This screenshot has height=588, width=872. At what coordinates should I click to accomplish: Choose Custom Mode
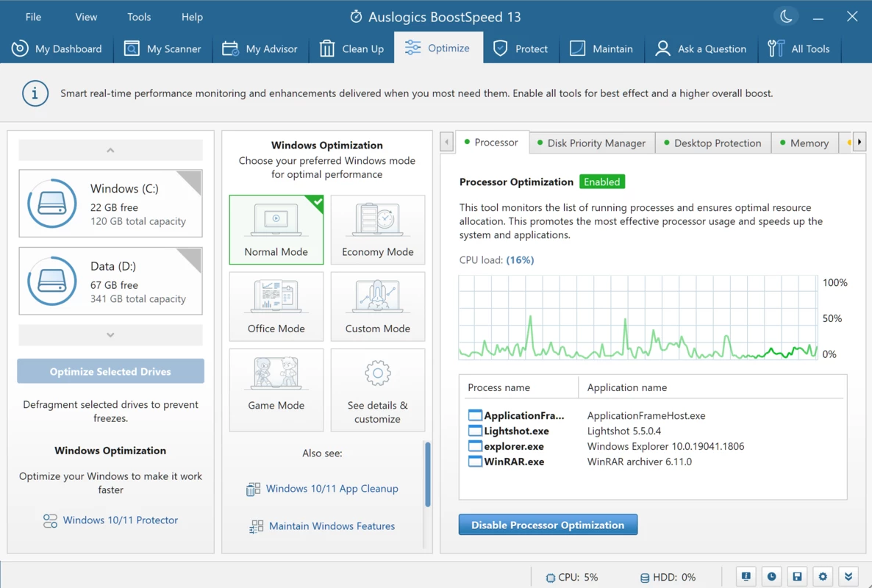click(378, 306)
